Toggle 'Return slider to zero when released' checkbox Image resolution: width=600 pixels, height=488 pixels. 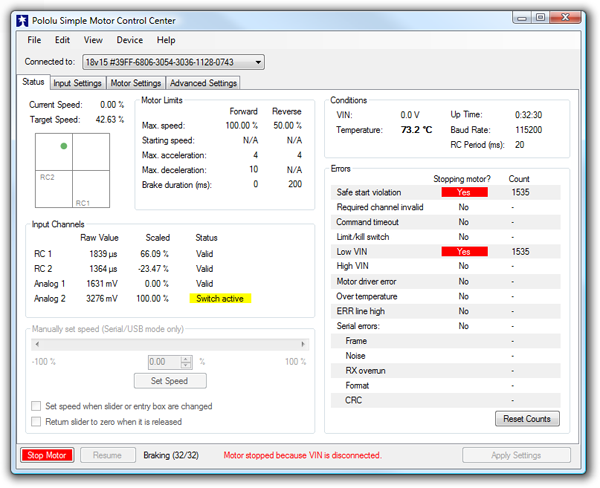[37, 424]
